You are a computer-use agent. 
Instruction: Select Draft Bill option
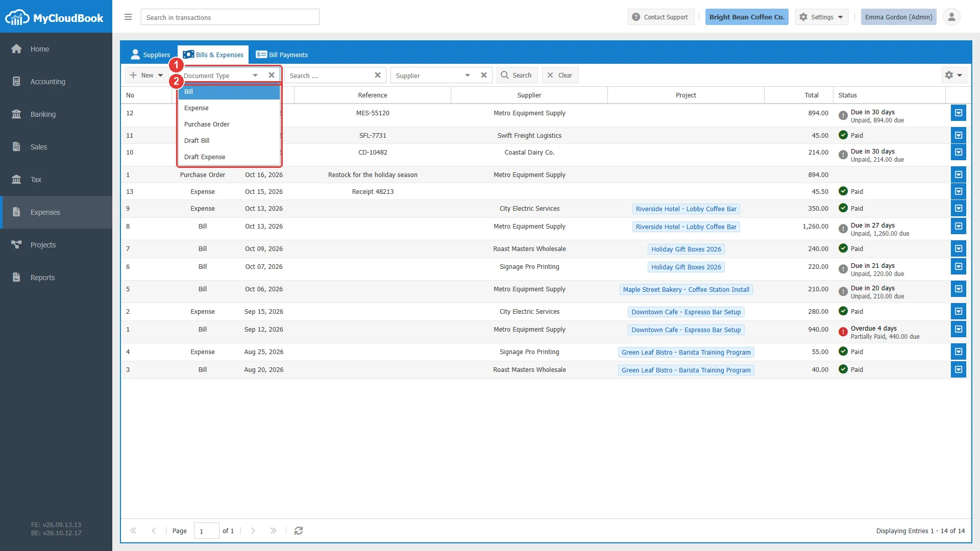pos(229,141)
